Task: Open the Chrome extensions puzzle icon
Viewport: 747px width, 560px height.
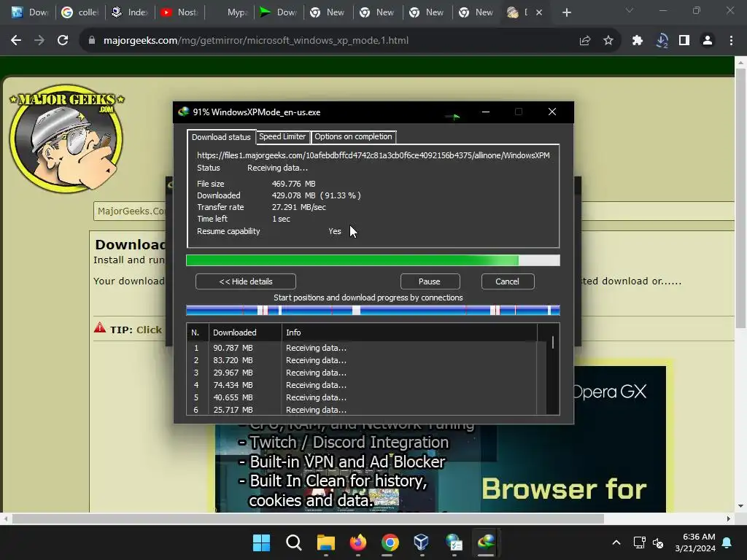Action: coord(638,41)
